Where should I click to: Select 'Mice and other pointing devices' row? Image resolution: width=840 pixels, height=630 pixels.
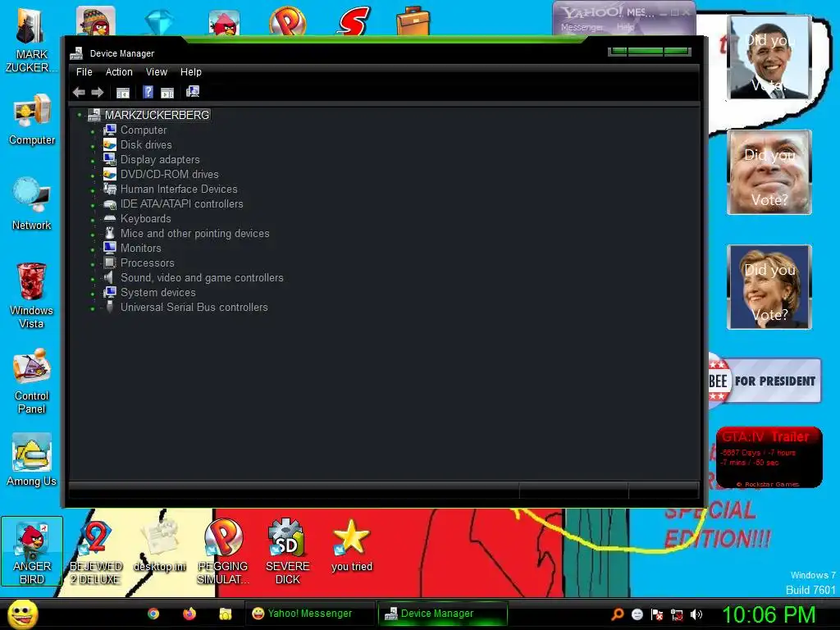pos(195,233)
